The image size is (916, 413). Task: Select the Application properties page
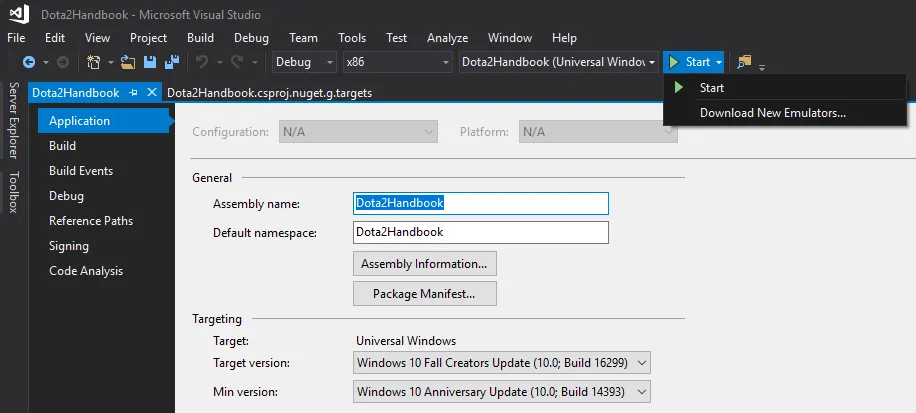[x=103, y=121]
